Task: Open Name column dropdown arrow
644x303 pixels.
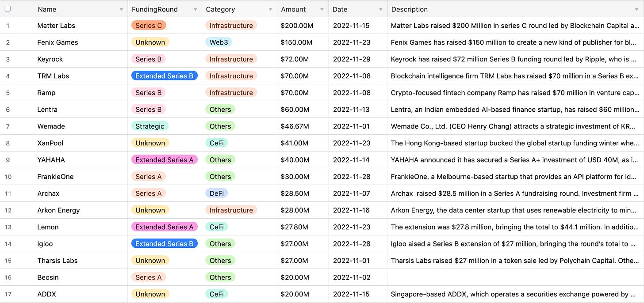Action: tap(122, 9)
